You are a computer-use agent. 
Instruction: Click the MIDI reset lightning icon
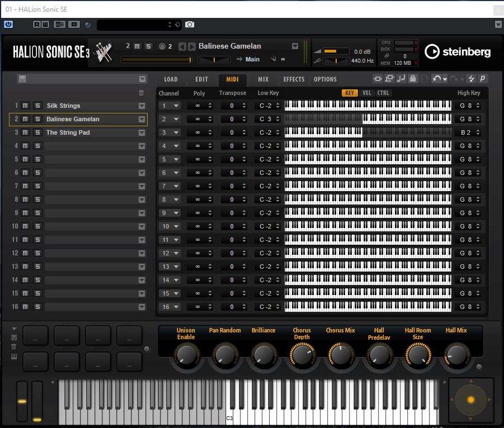[471, 78]
